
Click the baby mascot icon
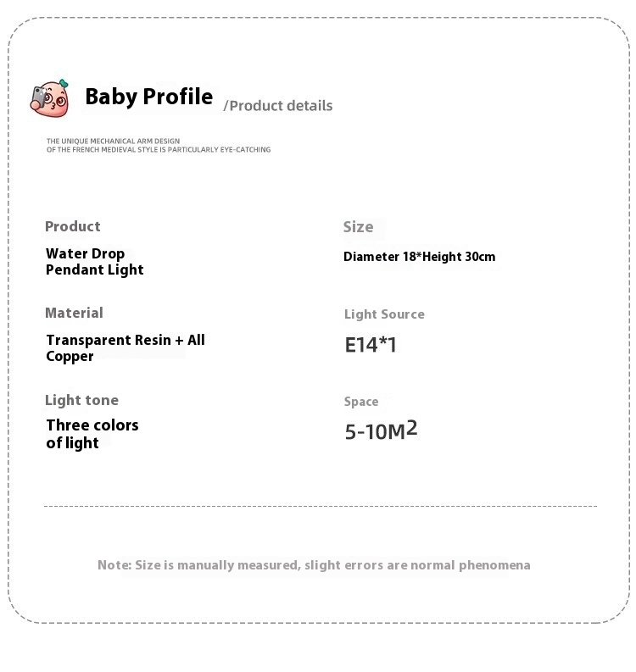pos(50,97)
